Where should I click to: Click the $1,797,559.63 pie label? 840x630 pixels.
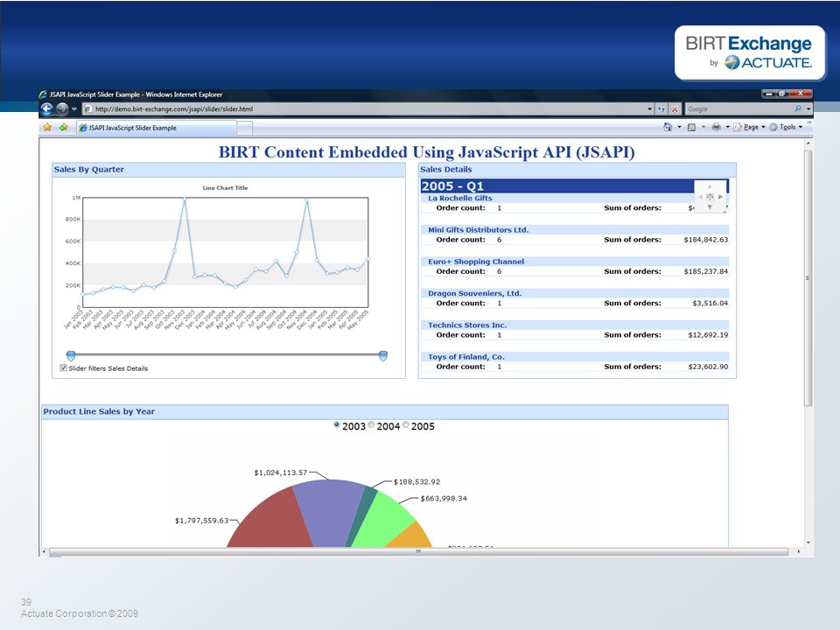pos(201,520)
